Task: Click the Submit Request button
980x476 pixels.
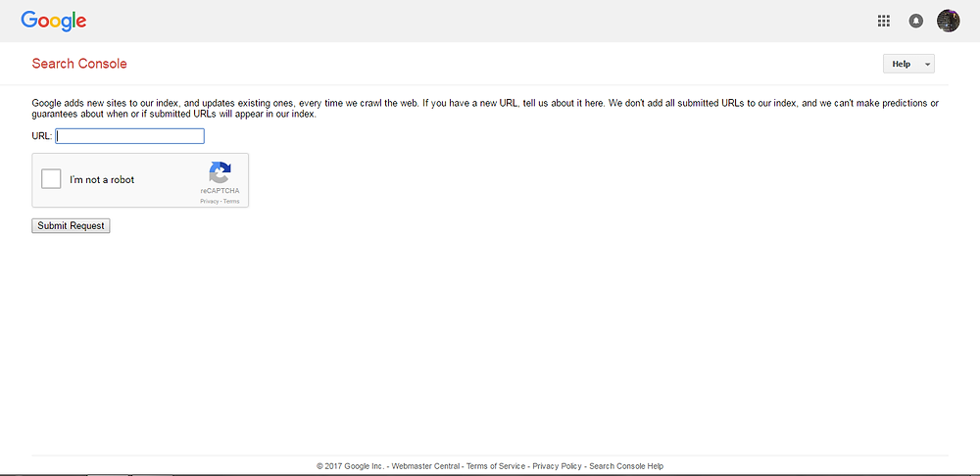Action: coord(71,225)
